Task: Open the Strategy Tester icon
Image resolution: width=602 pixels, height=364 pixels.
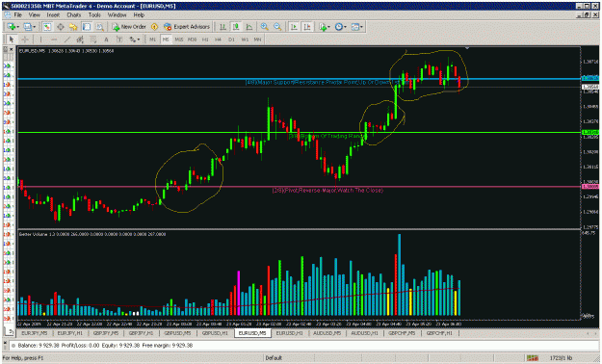Action: pyautogui.click(x=99, y=27)
